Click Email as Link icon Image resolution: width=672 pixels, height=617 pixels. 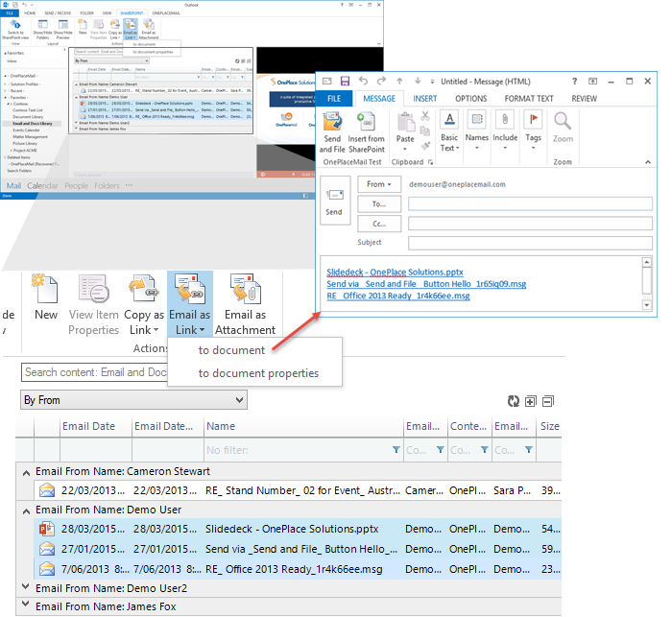click(x=189, y=289)
